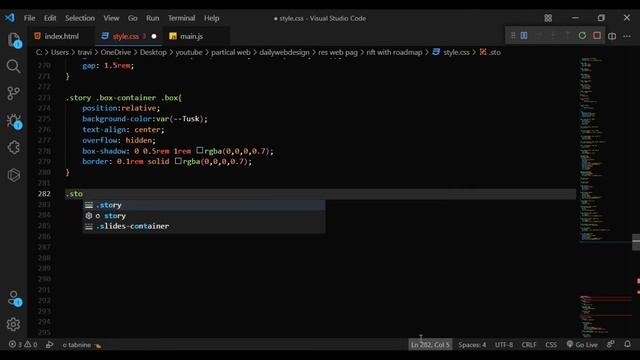Open notifications bell in status bar
Image resolution: width=640 pixels, height=360 pixels.
(627, 344)
